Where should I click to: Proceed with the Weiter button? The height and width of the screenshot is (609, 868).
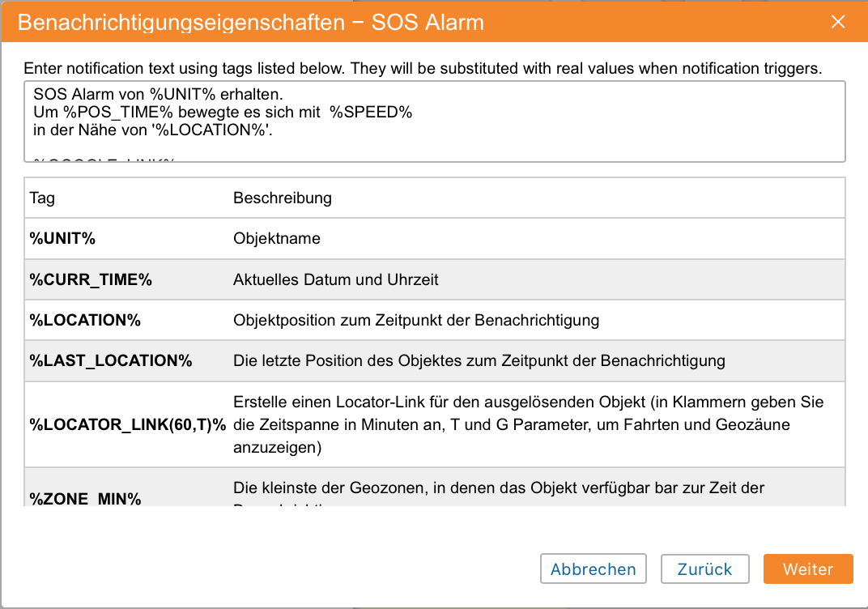tap(807, 569)
